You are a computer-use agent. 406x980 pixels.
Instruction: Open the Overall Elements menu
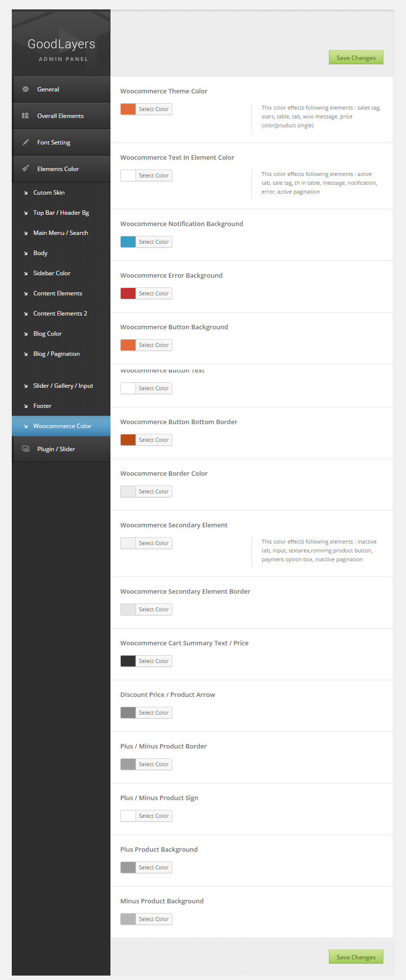61,116
